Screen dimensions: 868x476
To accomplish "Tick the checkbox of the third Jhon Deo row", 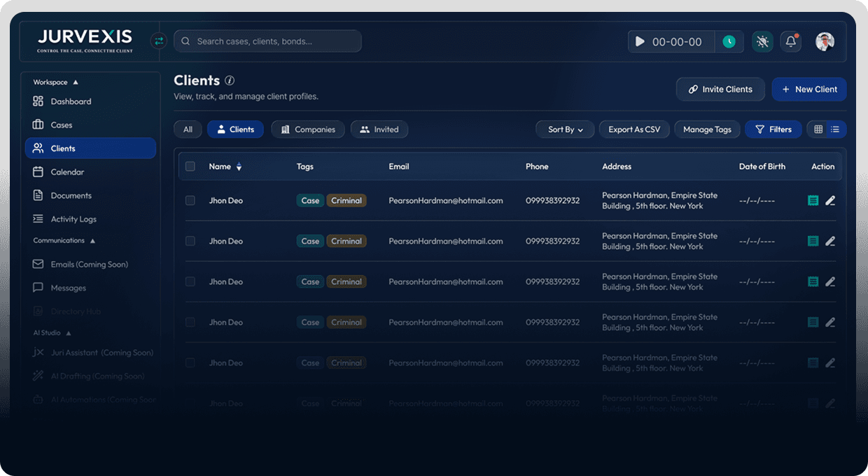I will (x=190, y=282).
